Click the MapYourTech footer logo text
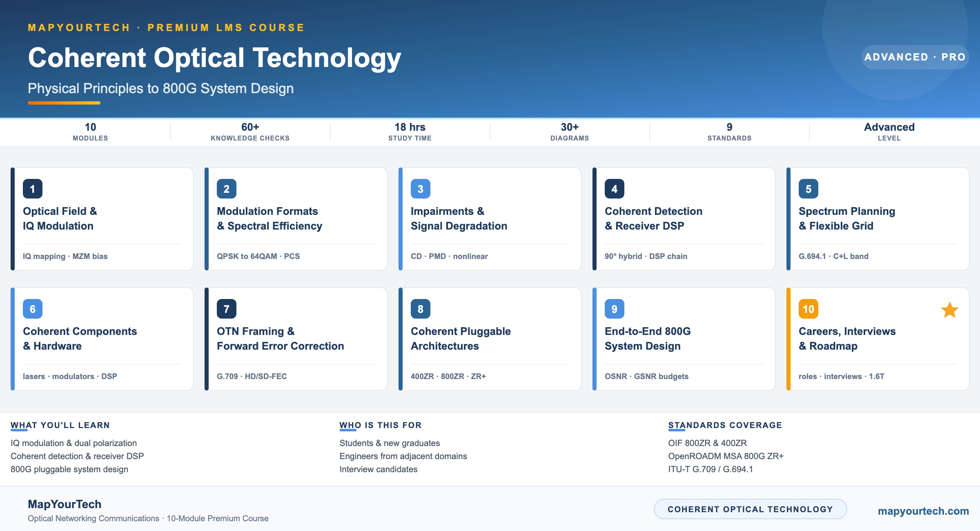 (x=65, y=504)
